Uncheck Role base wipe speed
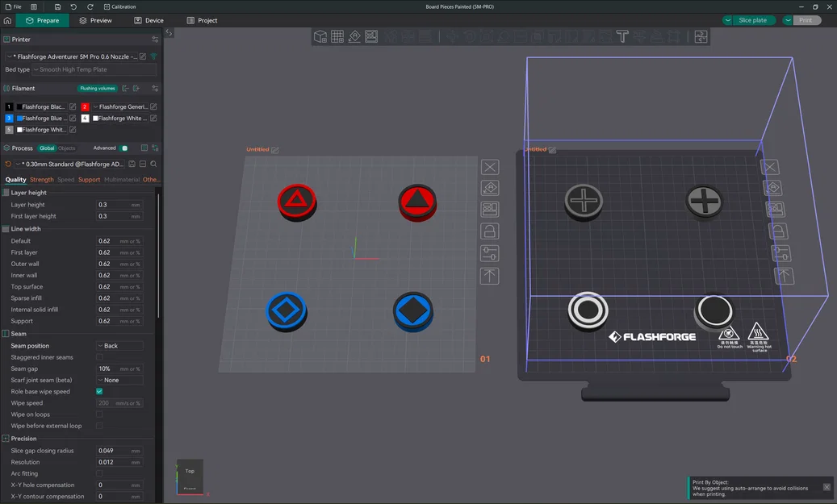This screenshot has height=504, width=837. (x=99, y=391)
